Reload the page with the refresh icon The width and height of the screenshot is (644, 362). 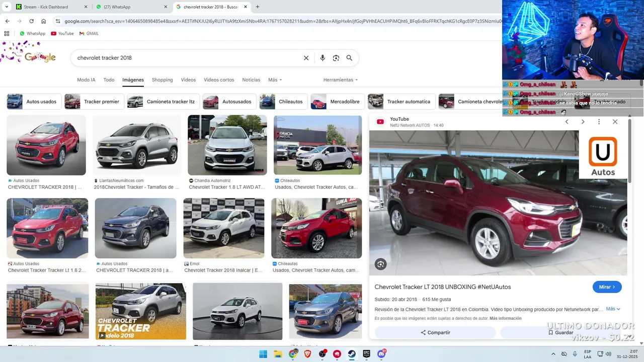coord(31,21)
